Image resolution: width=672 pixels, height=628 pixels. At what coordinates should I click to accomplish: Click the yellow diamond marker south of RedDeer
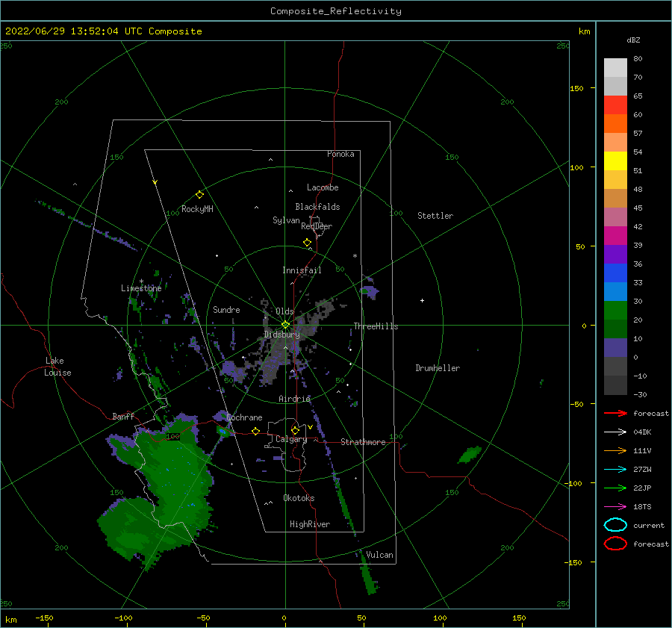point(307,243)
